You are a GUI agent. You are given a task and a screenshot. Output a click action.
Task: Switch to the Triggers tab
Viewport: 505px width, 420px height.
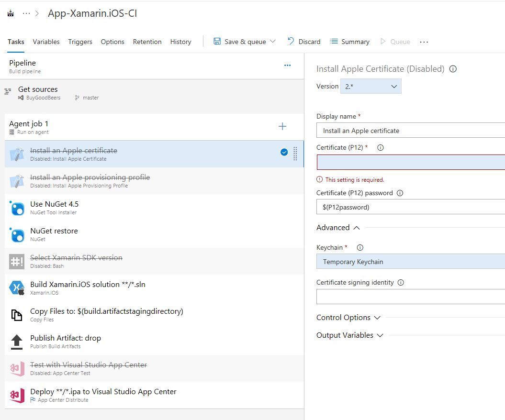coord(80,42)
